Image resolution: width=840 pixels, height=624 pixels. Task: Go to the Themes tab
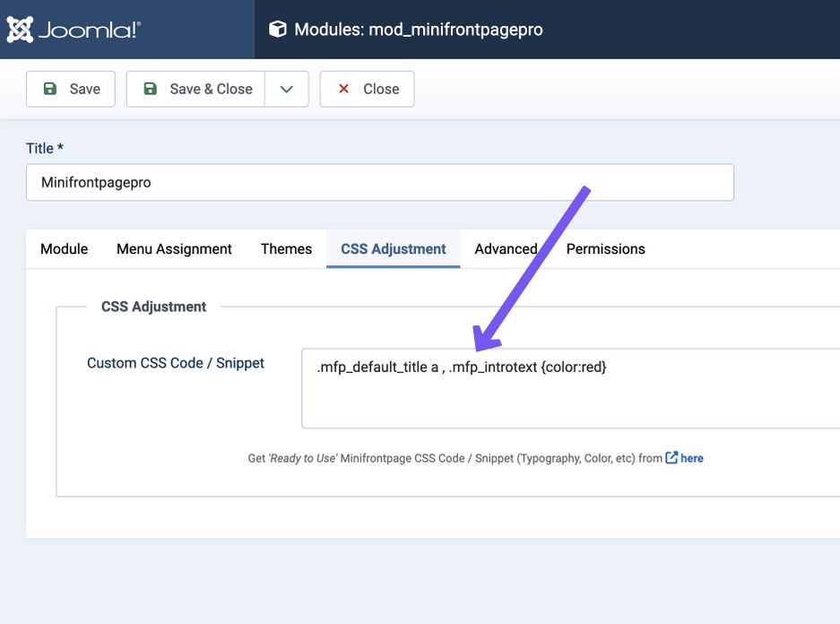point(286,249)
